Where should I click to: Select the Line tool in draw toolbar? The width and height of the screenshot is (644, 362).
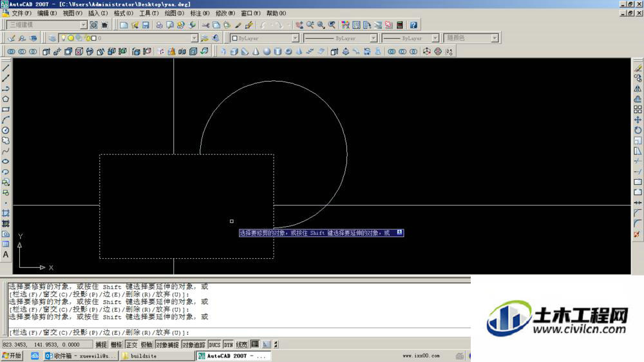(6, 68)
